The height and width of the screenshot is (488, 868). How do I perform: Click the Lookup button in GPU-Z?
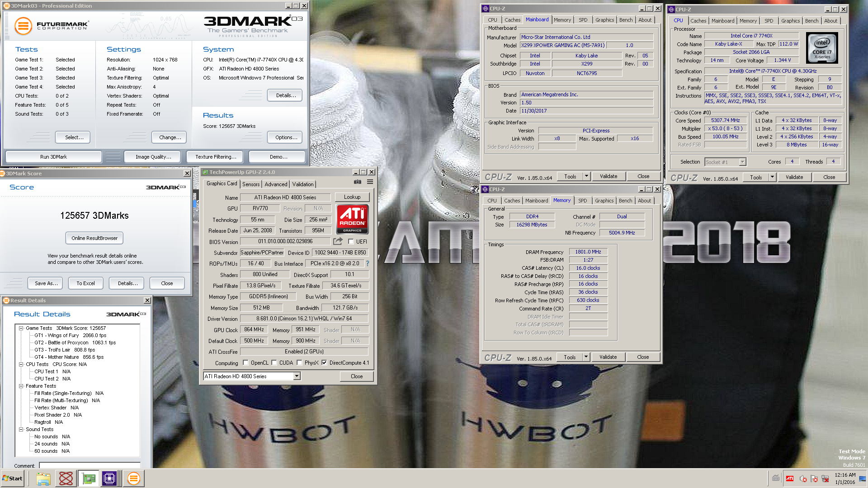click(x=352, y=197)
